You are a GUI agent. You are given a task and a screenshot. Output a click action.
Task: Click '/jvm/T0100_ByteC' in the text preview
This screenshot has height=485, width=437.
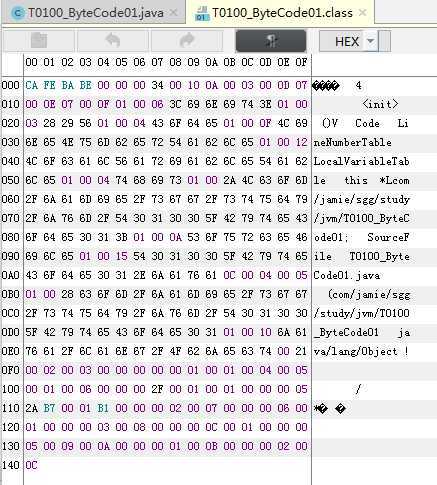pos(361,219)
